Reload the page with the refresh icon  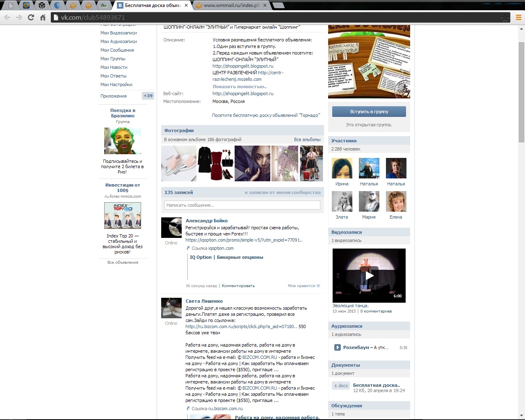tap(31, 17)
